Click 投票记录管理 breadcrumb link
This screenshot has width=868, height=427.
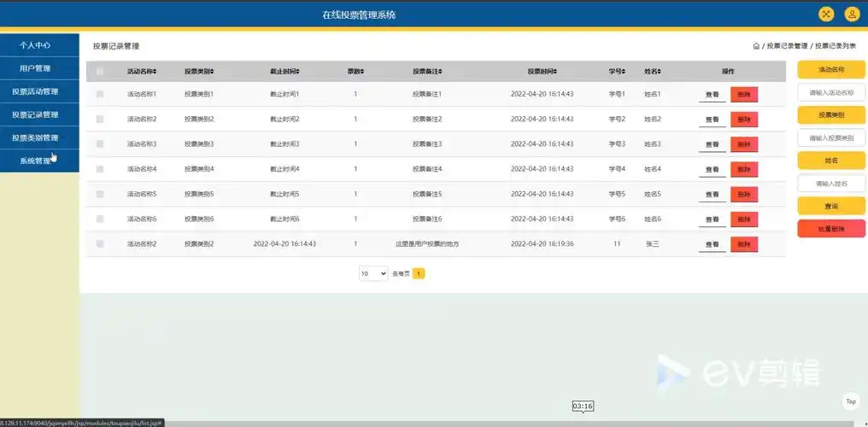coord(787,46)
